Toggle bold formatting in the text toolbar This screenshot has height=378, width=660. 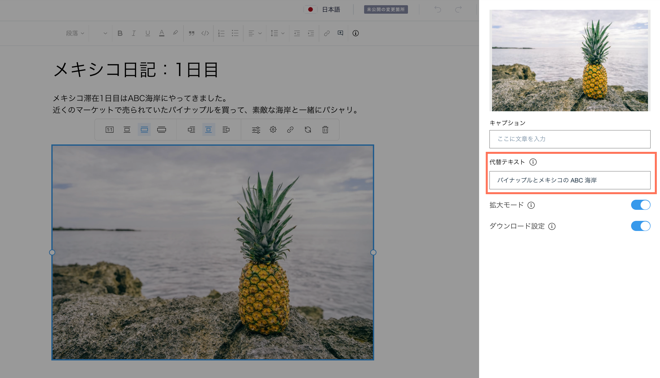point(120,33)
